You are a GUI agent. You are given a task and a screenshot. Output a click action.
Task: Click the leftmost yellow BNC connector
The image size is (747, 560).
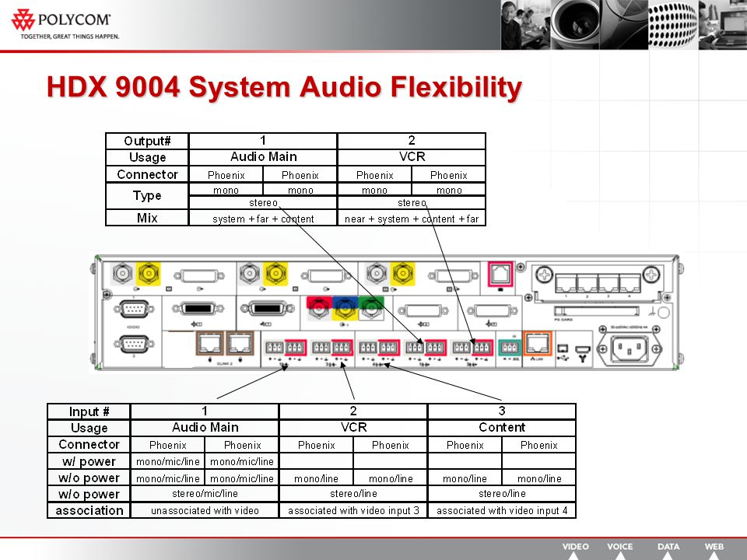[148, 273]
